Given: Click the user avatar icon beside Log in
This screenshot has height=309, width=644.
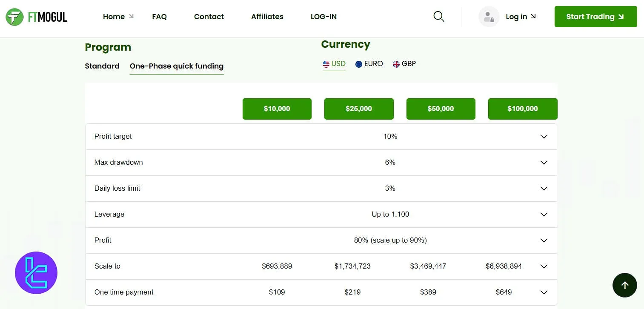Looking at the screenshot, I should tap(489, 17).
